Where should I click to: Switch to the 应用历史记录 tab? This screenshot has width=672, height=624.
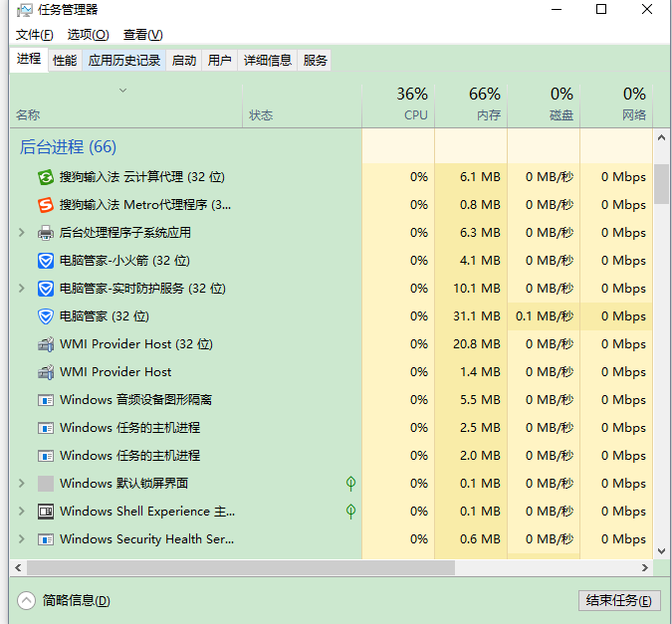(x=124, y=60)
